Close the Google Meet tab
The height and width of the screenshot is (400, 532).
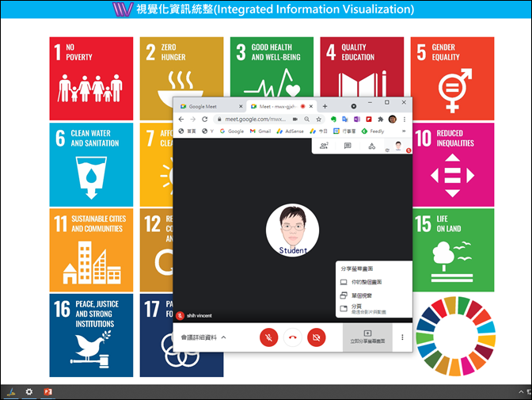click(x=241, y=107)
